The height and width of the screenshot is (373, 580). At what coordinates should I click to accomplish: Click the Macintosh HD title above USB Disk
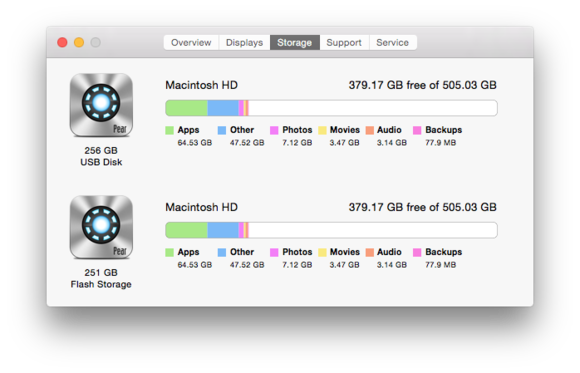tap(202, 85)
